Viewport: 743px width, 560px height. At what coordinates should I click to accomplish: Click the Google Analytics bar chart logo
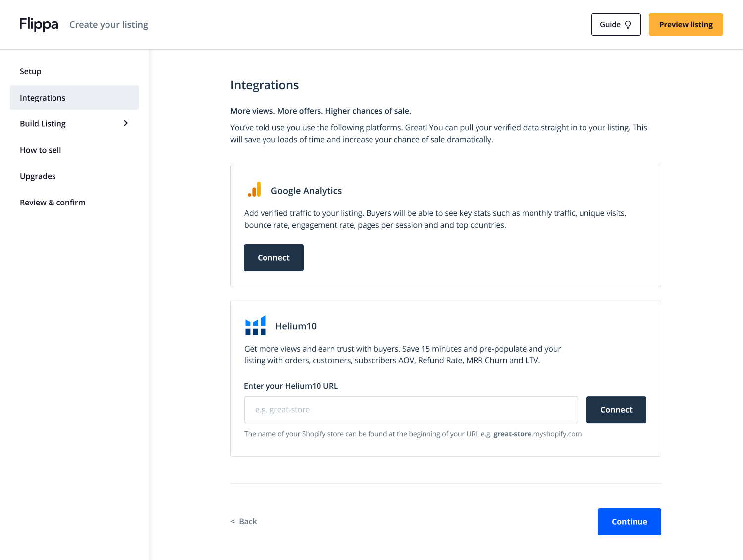[x=254, y=190]
